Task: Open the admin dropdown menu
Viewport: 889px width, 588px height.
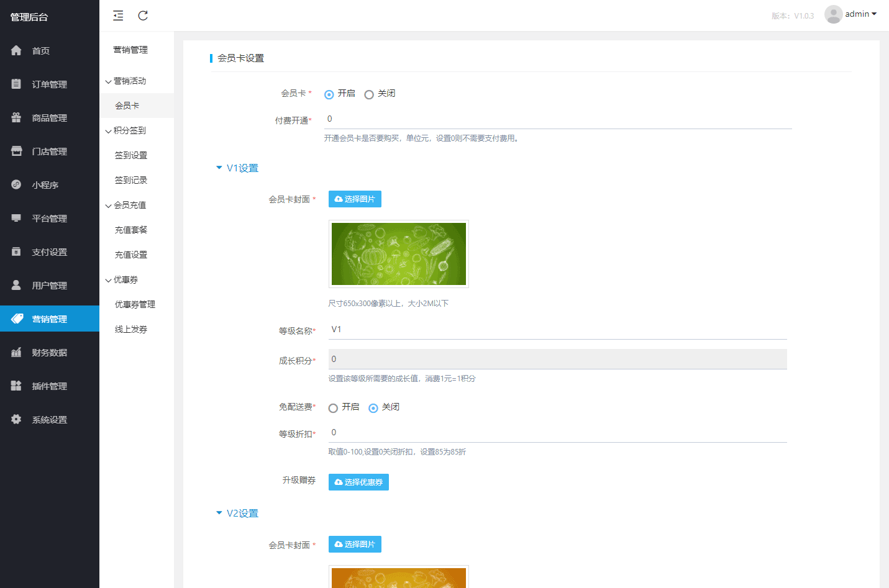Action: pyautogui.click(x=861, y=14)
